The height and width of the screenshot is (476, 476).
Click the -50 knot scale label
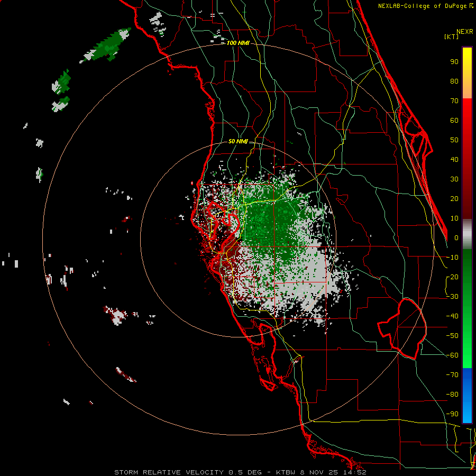coord(452,336)
